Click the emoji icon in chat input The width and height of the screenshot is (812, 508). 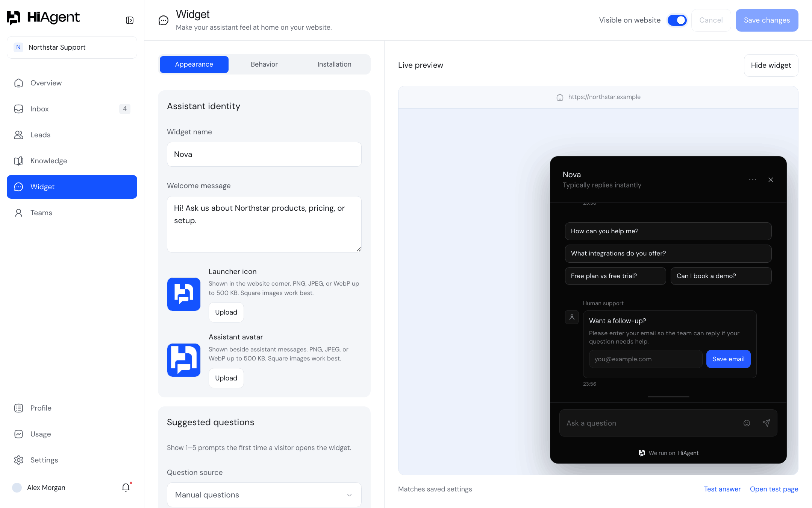747,423
